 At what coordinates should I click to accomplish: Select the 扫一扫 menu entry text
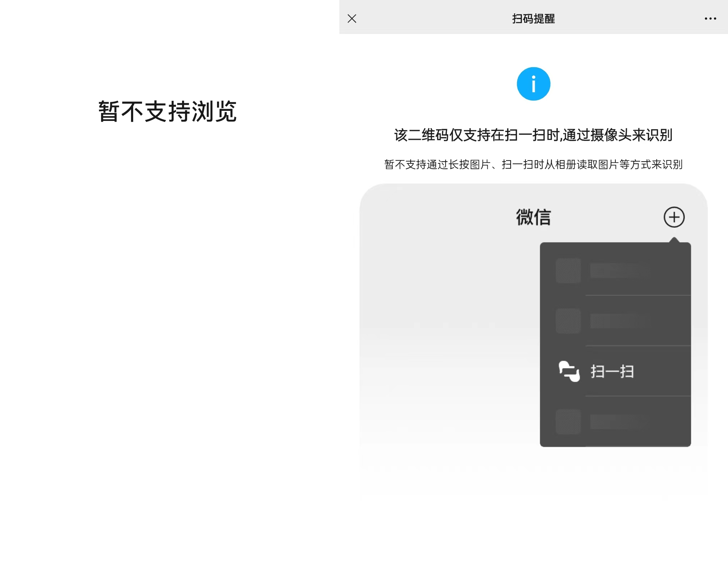pos(612,371)
